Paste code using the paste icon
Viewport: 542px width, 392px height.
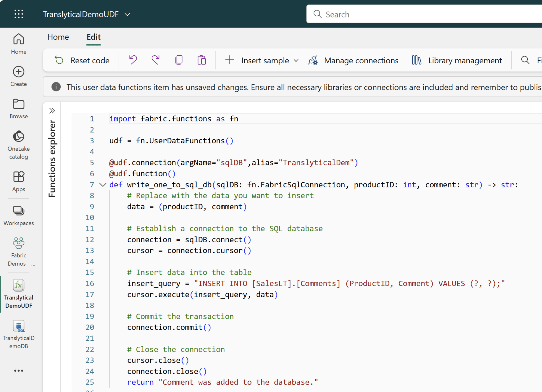[201, 60]
